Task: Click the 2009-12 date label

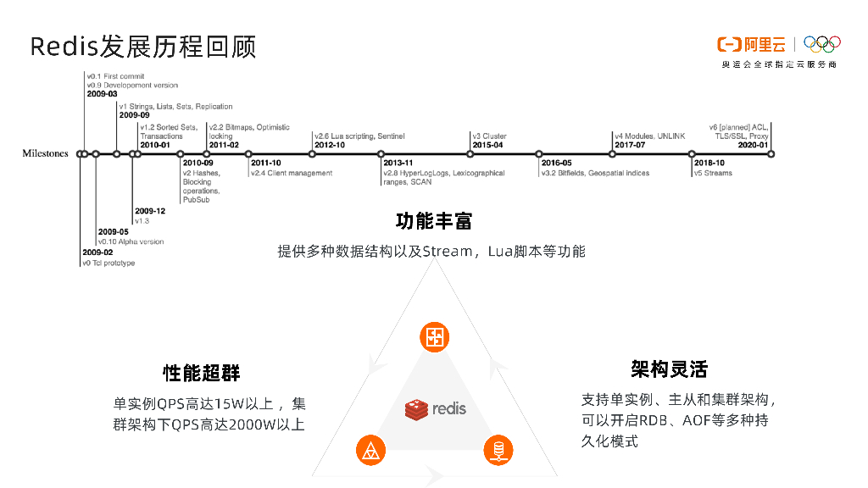Action: tap(150, 211)
